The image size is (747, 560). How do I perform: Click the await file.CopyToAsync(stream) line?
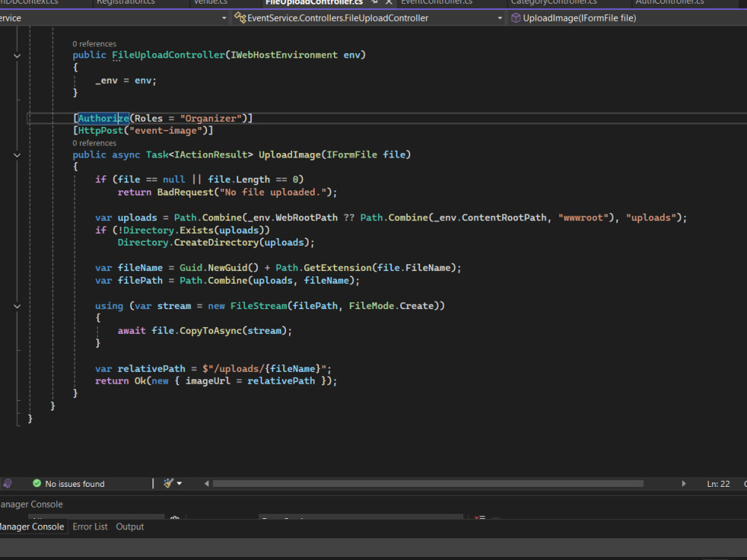[x=205, y=331]
